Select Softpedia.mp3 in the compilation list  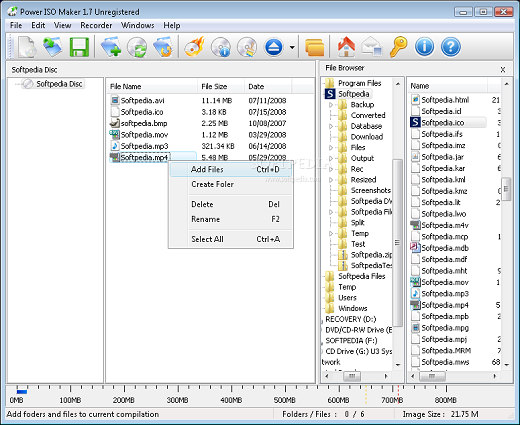pyautogui.click(x=144, y=146)
